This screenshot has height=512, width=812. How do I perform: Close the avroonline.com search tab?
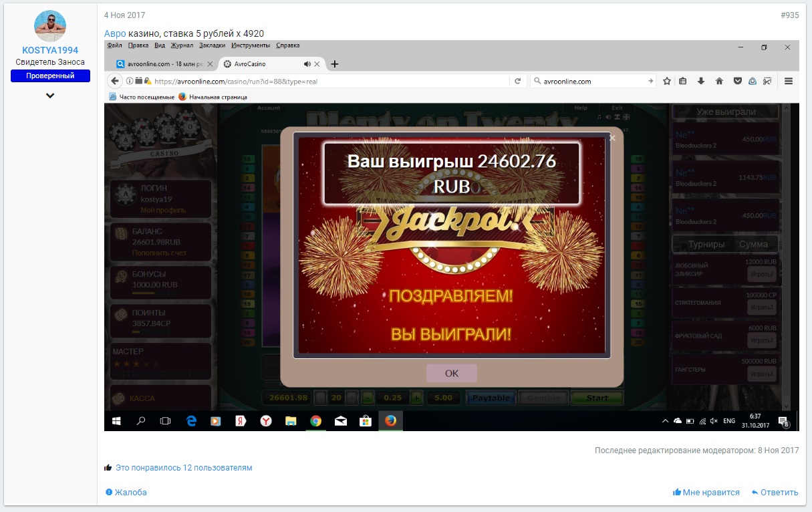tap(210, 64)
